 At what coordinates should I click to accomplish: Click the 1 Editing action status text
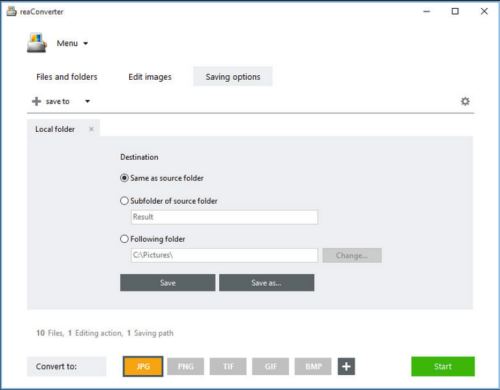tap(95, 333)
